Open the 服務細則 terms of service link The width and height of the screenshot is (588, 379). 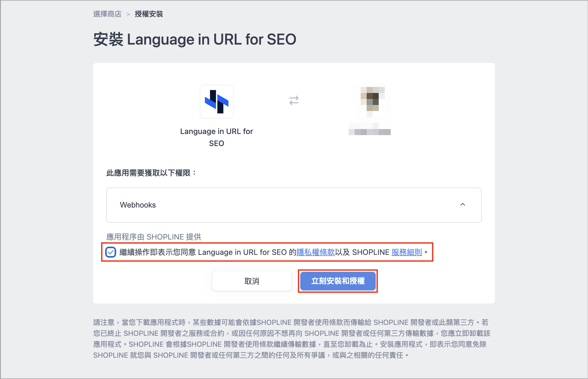(407, 252)
